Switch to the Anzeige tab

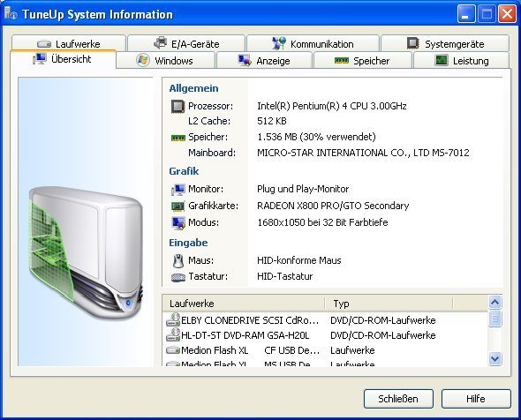[264, 60]
